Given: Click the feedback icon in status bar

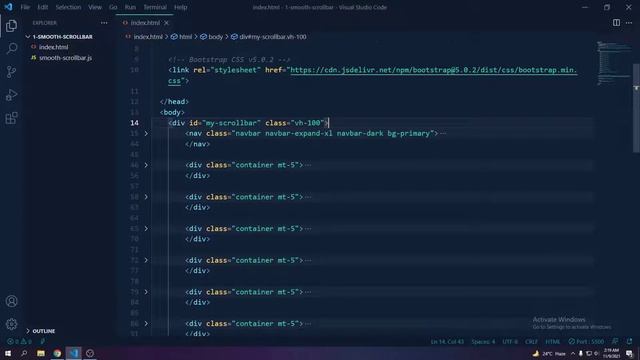Looking at the screenshot, I should point(615,341).
